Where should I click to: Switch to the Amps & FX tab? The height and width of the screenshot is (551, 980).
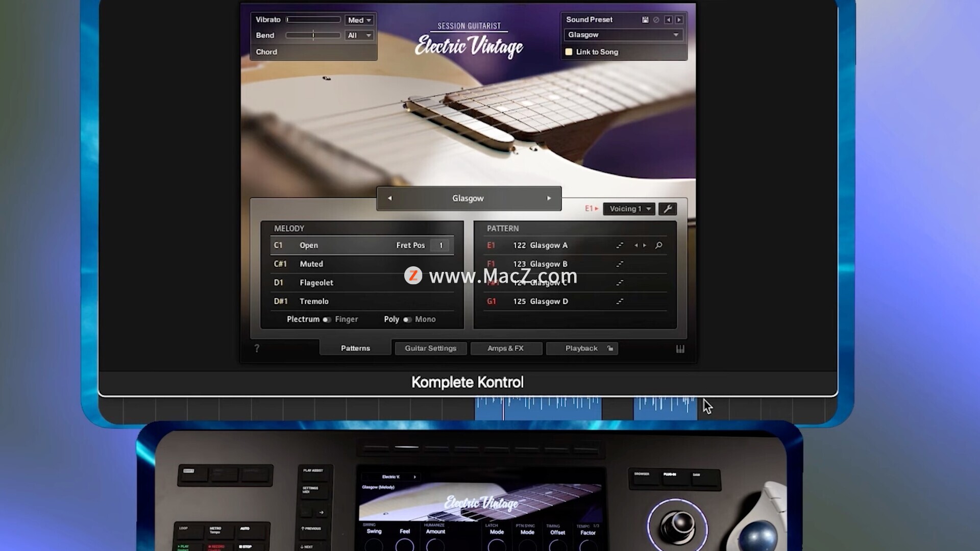click(505, 348)
